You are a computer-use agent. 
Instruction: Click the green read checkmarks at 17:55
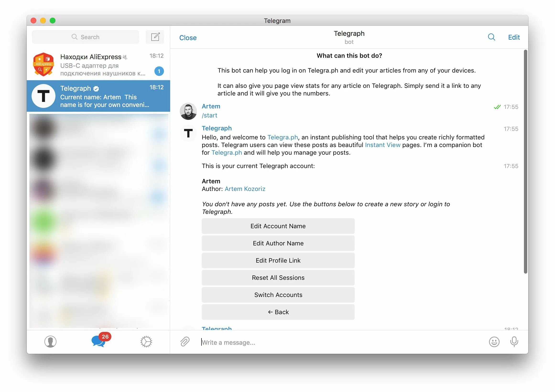tap(497, 107)
